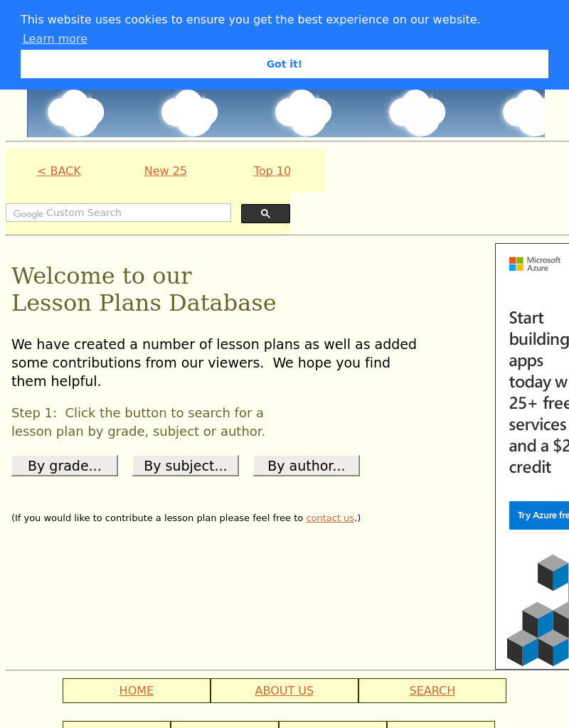Screen dimensions: 569x728
Task: Click the cloud banner image
Action: tap(286, 114)
